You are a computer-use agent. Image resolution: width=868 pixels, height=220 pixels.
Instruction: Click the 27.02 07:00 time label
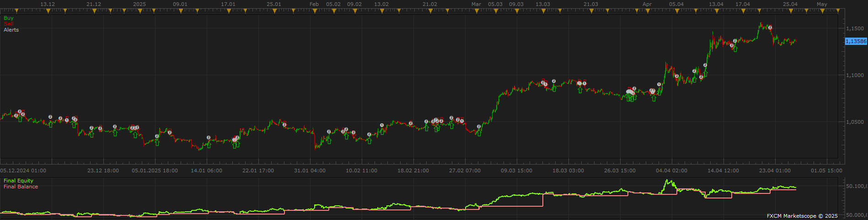(465, 170)
